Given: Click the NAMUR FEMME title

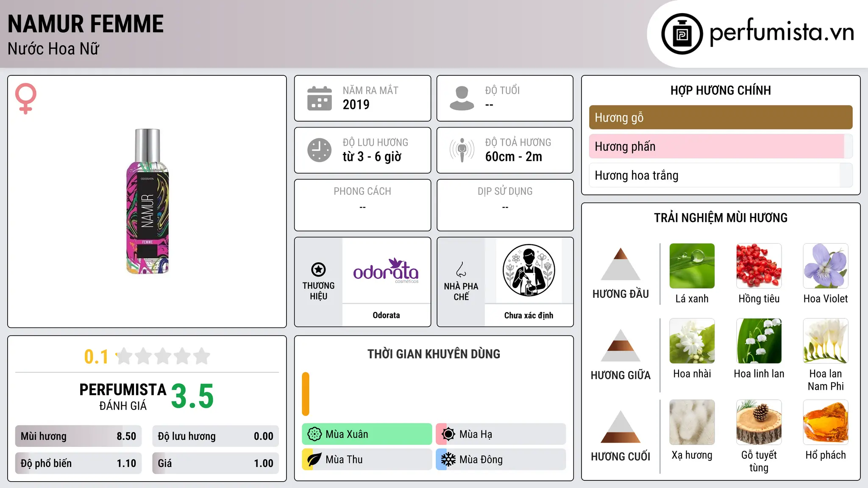Looking at the screenshot, I should (x=86, y=24).
